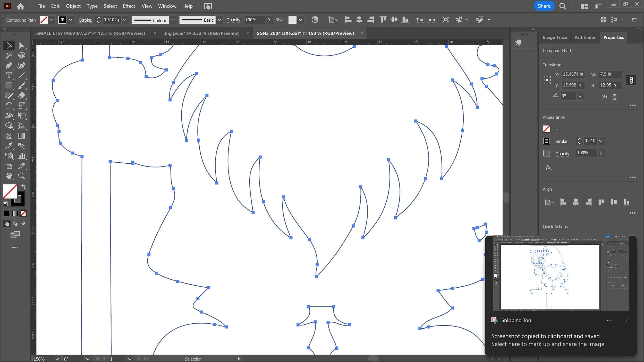Select the Rotate tool
Viewport: 644px width, 362px height.
(9, 105)
